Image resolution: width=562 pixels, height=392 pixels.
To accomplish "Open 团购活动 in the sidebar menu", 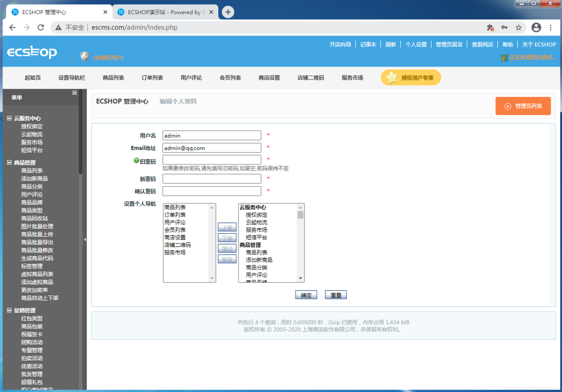I will click(32, 342).
